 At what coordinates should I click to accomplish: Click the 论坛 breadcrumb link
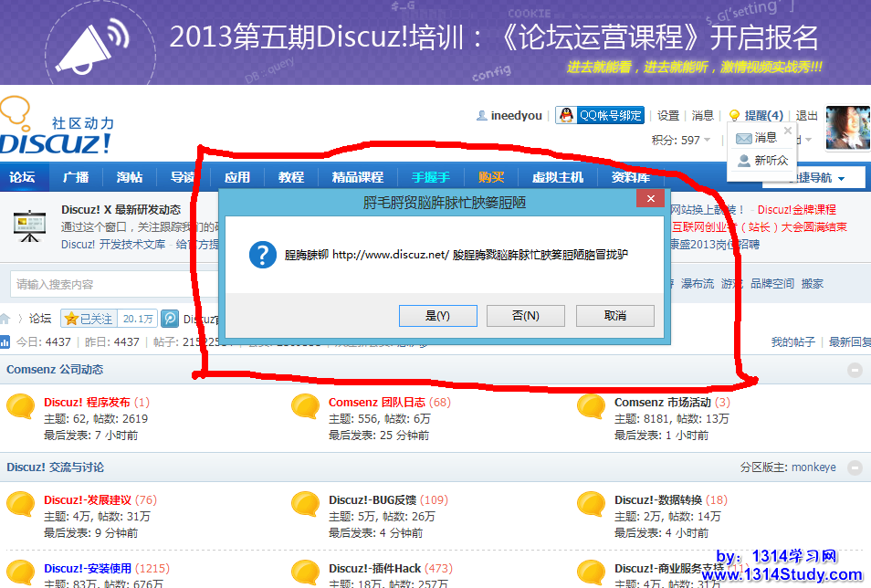click(40, 319)
